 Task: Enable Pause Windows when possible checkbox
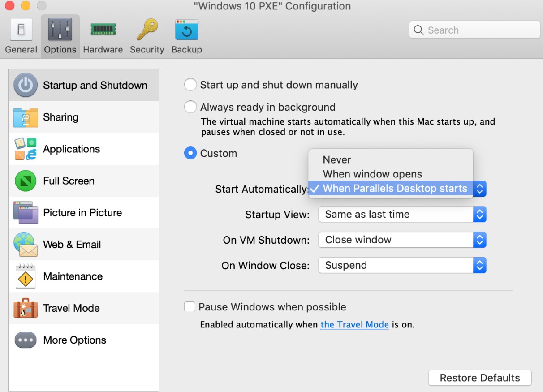point(190,307)
